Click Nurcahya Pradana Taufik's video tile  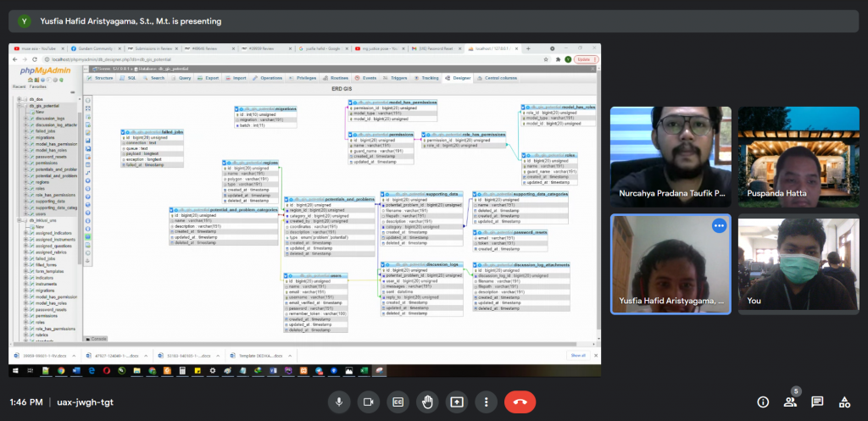click(670, 157)
